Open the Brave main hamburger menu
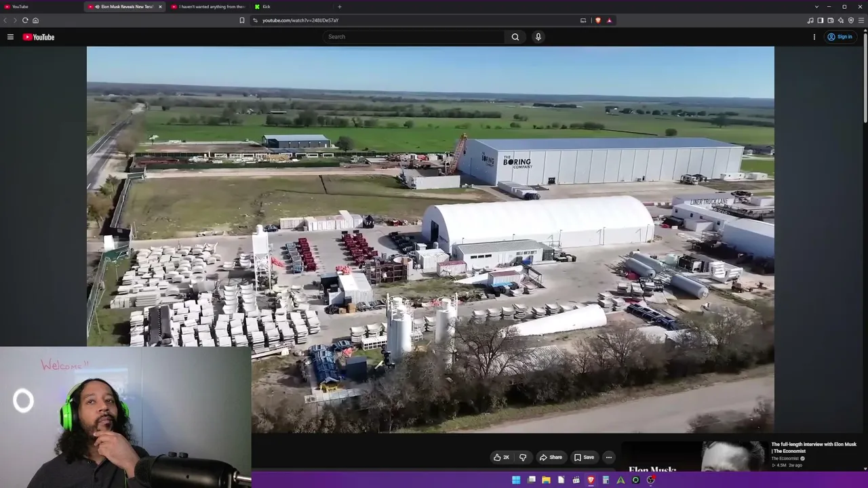 [861, 20]
